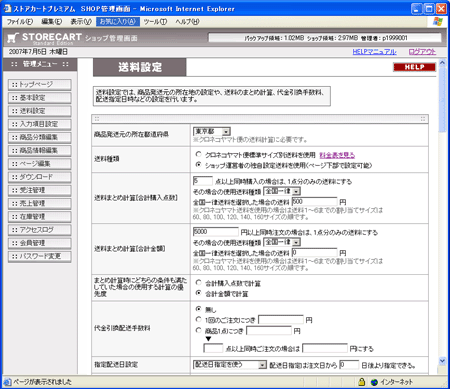
Task: Click the page scrollbar up arrow
Action: point(442,62)
